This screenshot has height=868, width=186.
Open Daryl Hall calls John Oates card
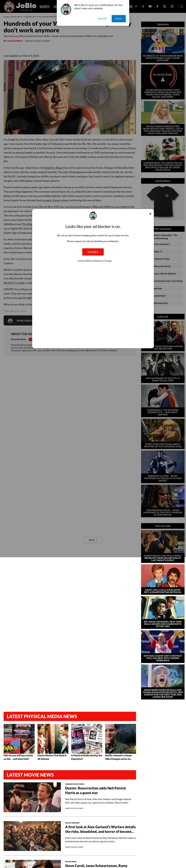click(163, 579)
